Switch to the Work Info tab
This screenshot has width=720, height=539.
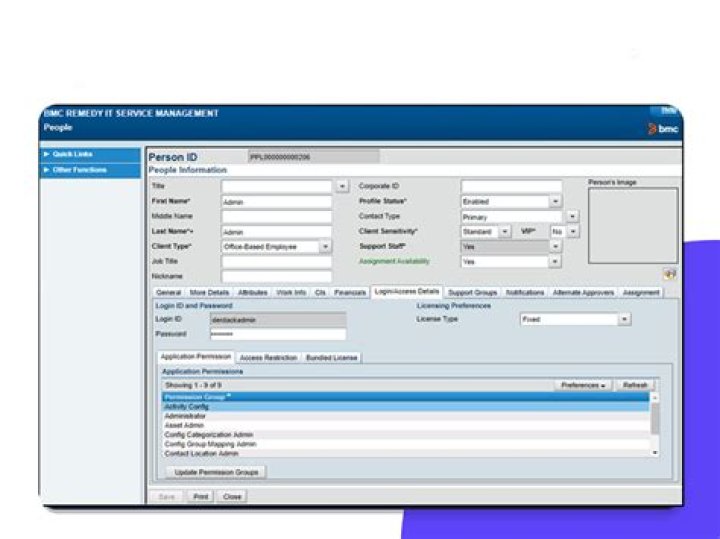pos(291,292)
